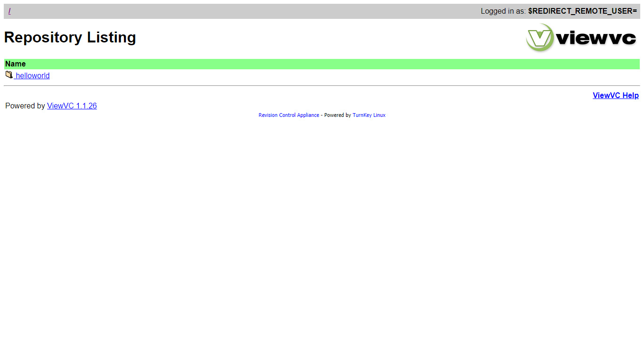This screenshot has width=644, height=362.
Task: Click the root path slash link
Action: (9, 11)
